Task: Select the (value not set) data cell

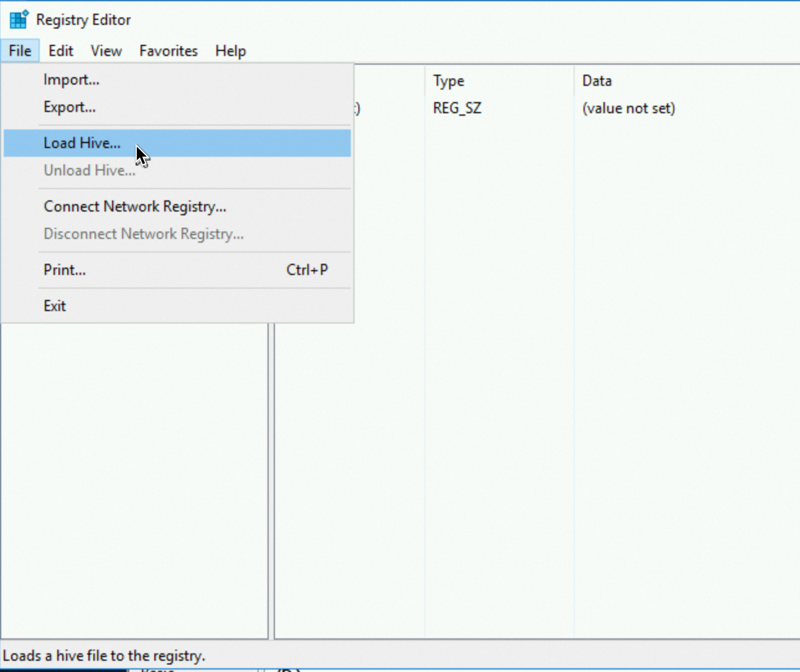Action: pyautogui.click(x=628, y=108)
